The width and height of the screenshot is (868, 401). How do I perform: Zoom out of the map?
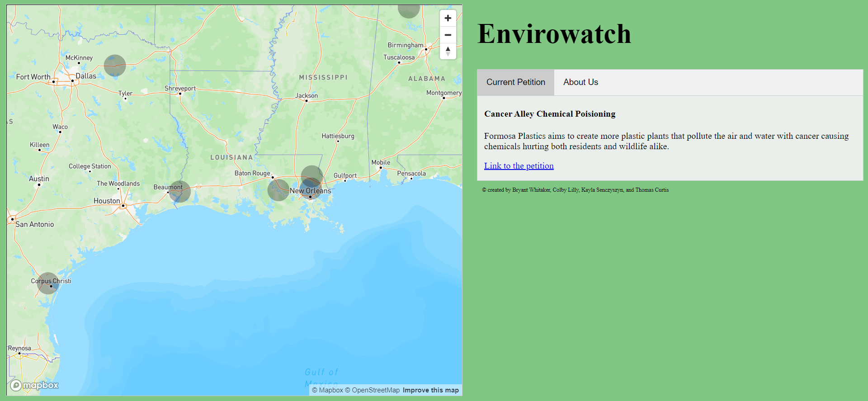click(x=448, y=35)
